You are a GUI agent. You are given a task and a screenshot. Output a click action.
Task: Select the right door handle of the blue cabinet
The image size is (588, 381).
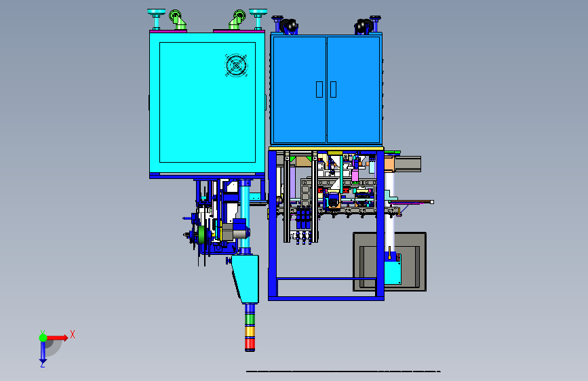click(x=333, y=89)
